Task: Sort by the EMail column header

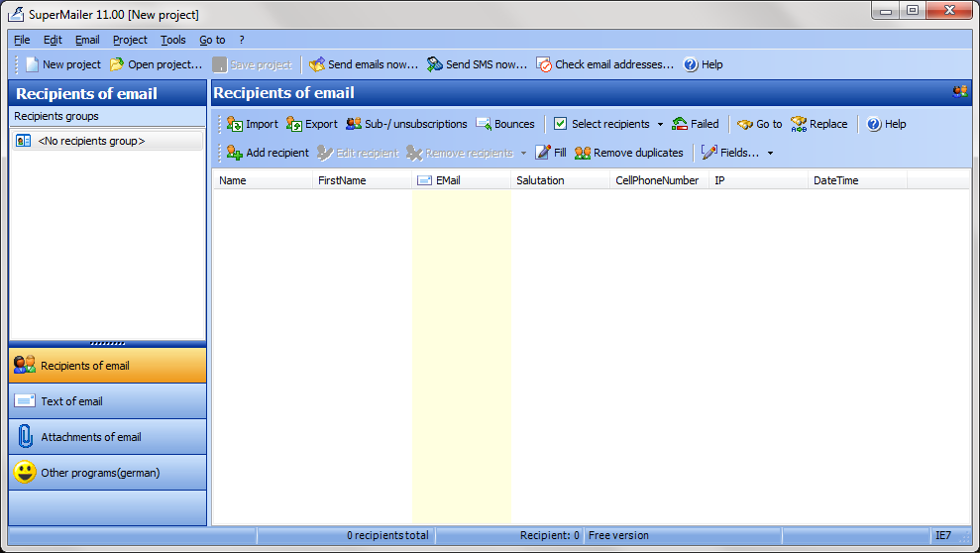Action: coord(461,180)
